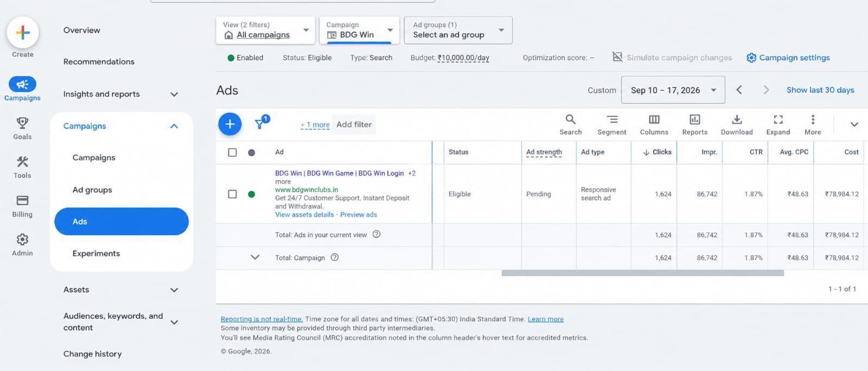Click the blue add new ad button
This screenshot has width=868, height=371.
pos(230,124)
